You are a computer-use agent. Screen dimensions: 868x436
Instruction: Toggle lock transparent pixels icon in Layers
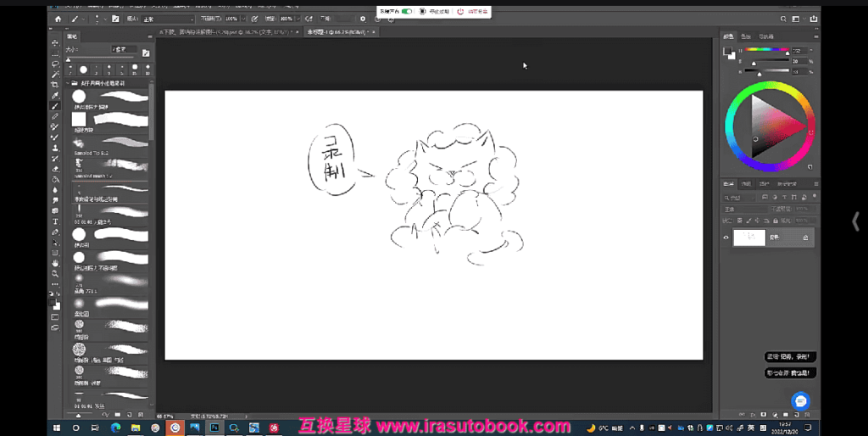click(x=739, y=221)
